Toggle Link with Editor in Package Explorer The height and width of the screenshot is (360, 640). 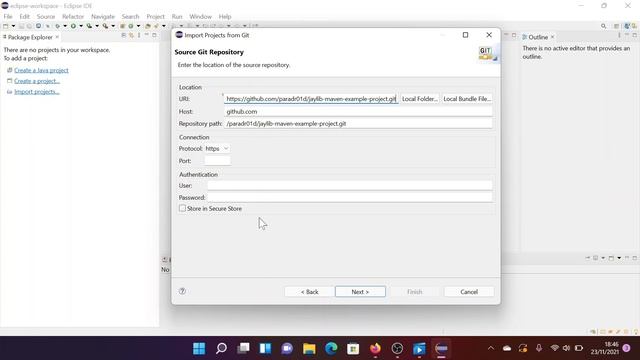coord(131,36)
